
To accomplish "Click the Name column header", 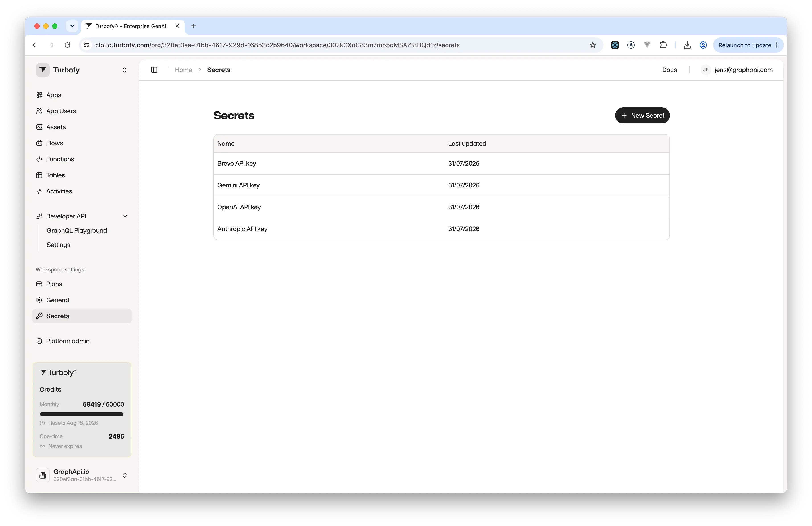I will tap(226, 143).
